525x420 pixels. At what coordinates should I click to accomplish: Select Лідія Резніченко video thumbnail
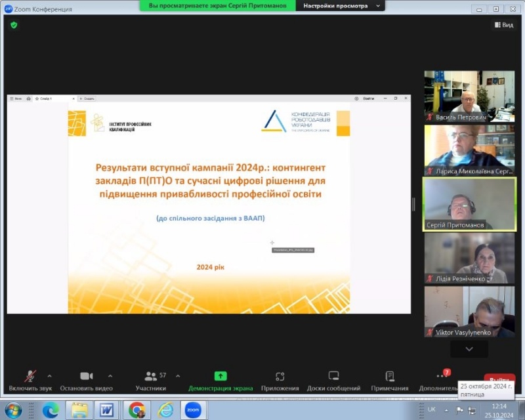coord(469,258)
